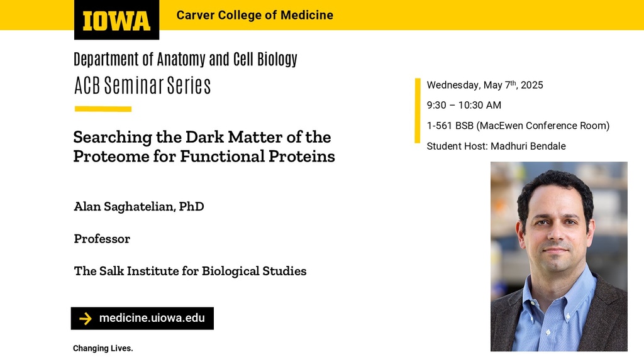Click the speaker name Alan Saghatelian, PhD
Viewport: 644px width, 362px height.
click(x=139, y=207)
